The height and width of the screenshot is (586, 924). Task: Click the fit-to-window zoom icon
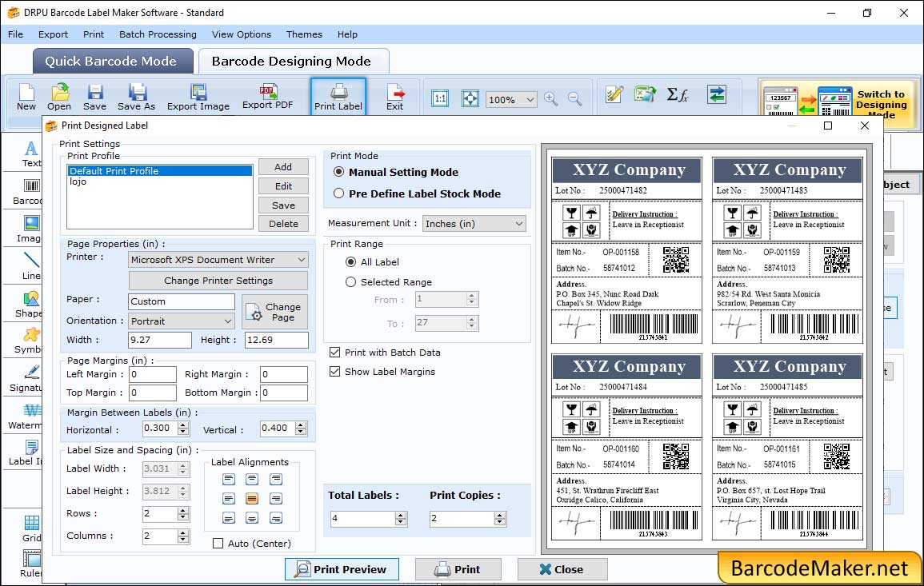pyautogui.click(x=470, y=98)
